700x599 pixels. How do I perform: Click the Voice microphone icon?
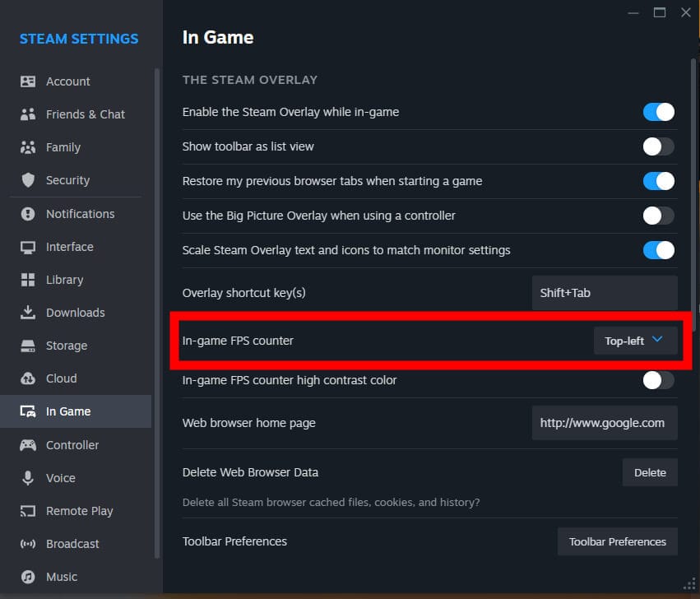tap(28, 478)
